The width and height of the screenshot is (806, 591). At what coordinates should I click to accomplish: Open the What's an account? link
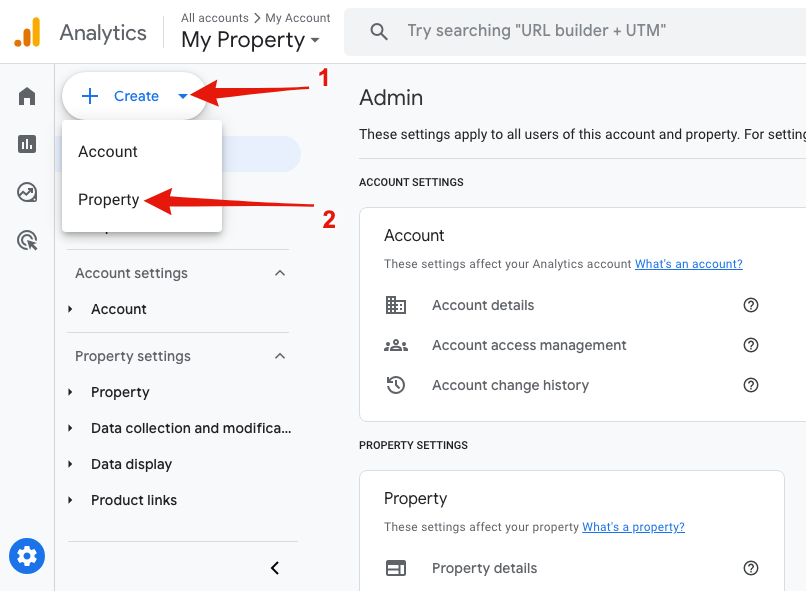[x=688, y=264]
